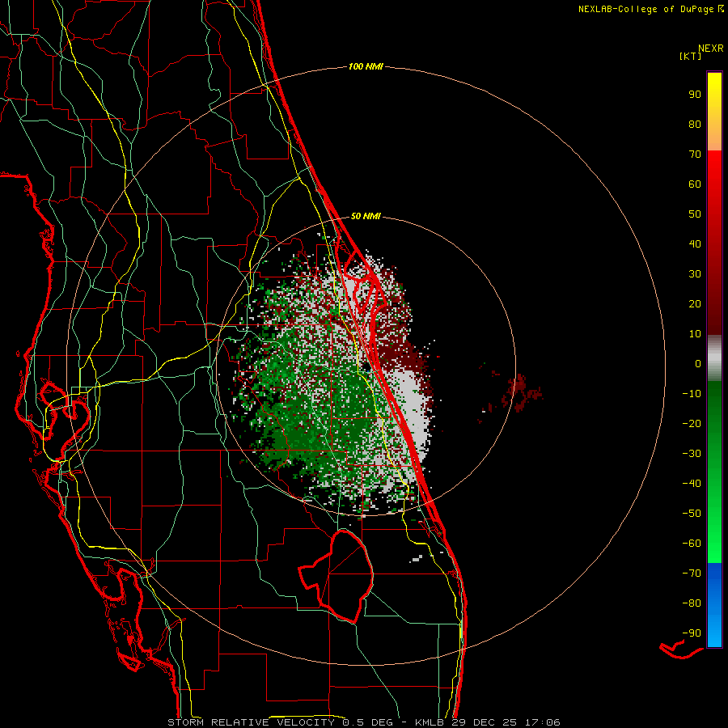Click the 40 value on the velocity scale

[x=695, y=244]
